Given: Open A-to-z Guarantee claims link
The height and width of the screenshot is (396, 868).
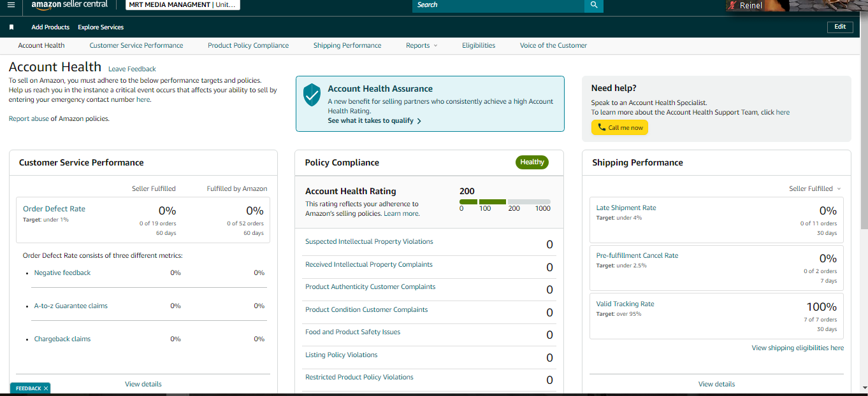Looking at the screenshot, I should pyautogui.click(x=71, y=306).
